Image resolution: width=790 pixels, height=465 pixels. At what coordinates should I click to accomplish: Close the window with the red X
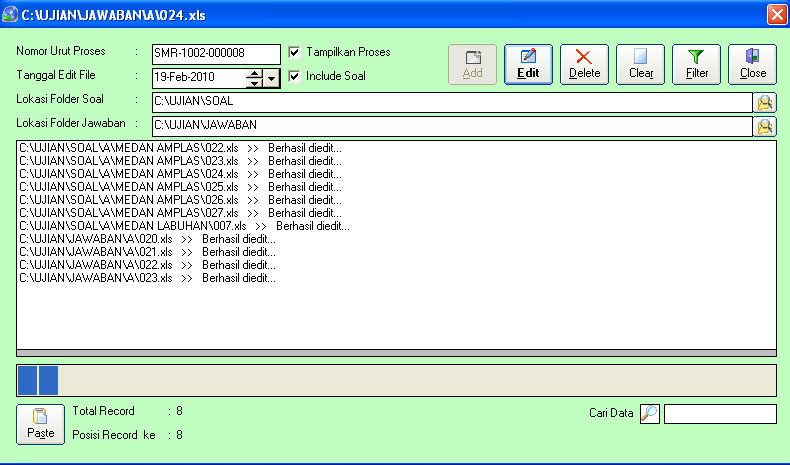pyautogui.click(x=776, y=14)
